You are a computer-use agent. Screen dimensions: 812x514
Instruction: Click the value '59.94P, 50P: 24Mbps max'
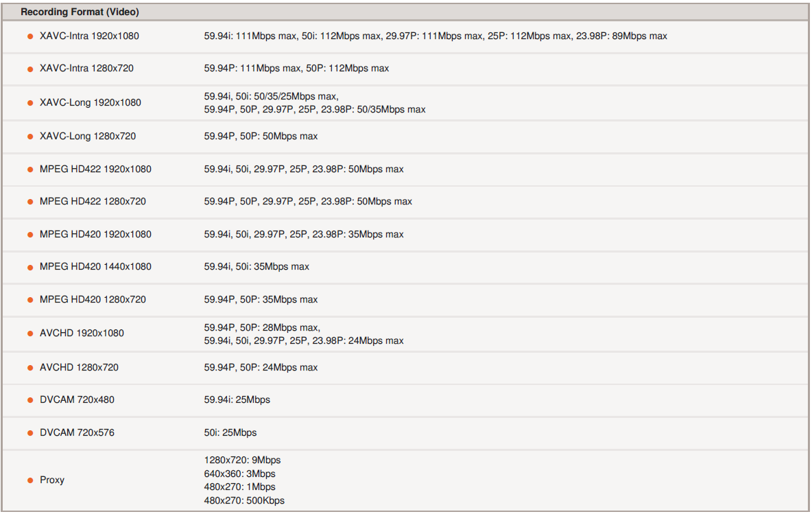click(x=261, y=367)
